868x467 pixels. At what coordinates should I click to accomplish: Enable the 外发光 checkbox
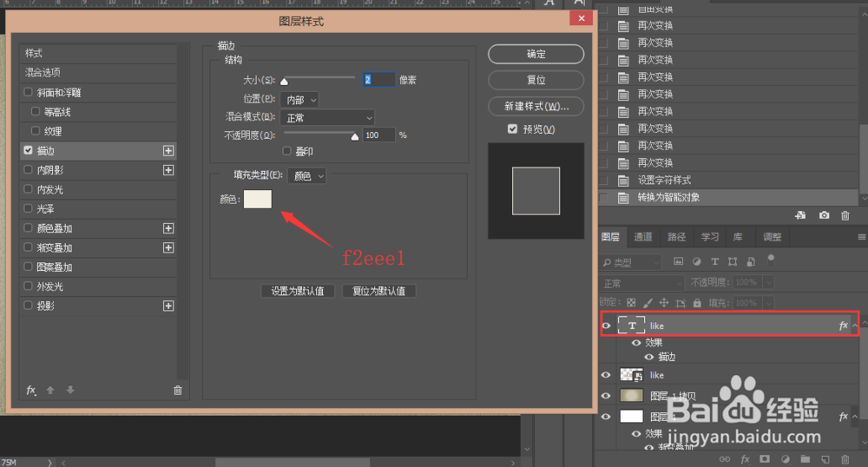click(29, 286)
